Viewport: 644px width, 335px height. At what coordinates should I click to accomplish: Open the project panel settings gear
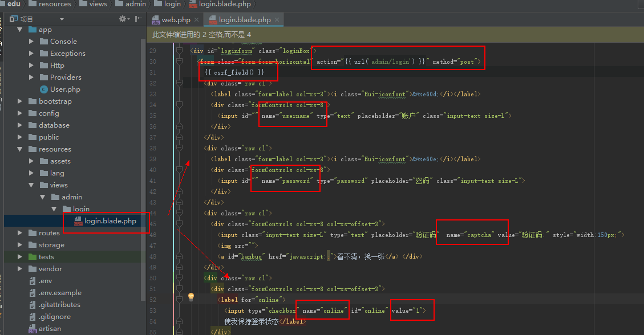(122, 19)
